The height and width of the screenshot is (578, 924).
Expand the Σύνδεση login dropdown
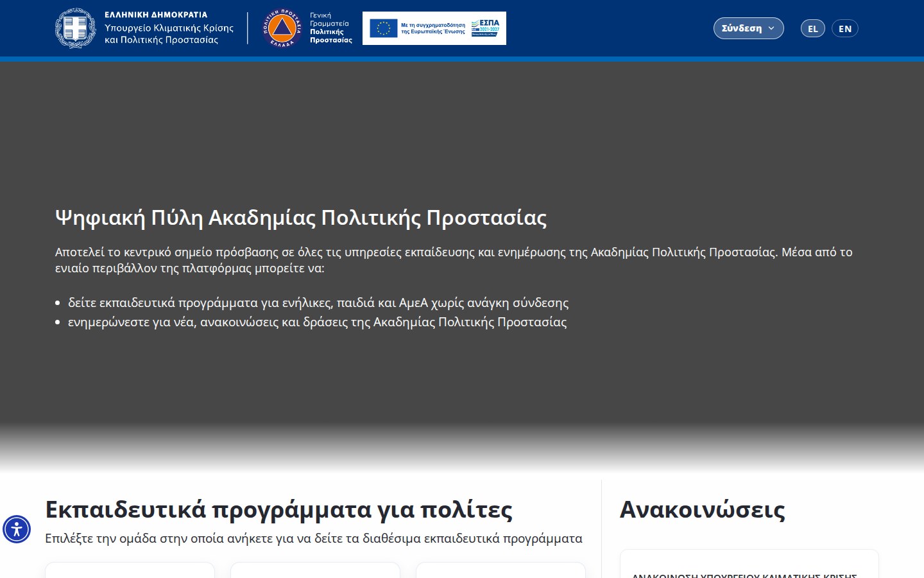748,28
